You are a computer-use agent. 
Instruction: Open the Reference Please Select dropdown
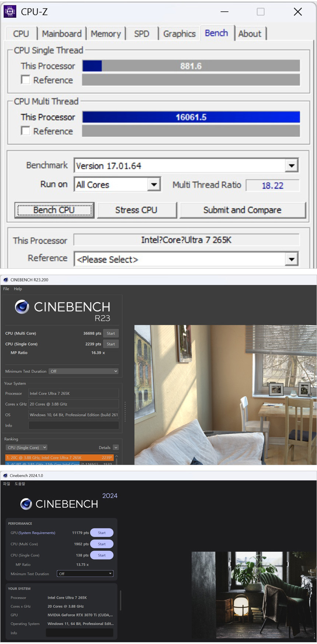(291, 259)
